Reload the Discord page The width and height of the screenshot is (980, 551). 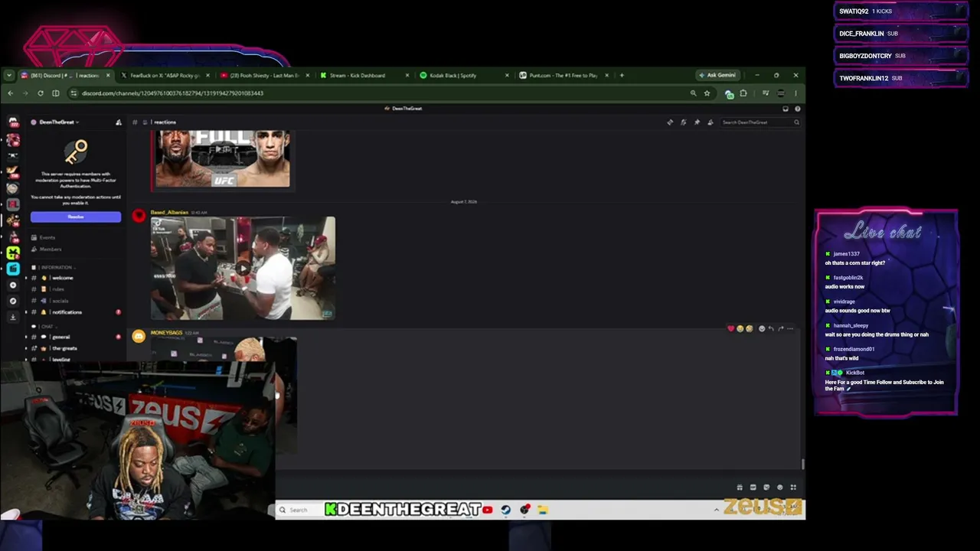point(40,93)
